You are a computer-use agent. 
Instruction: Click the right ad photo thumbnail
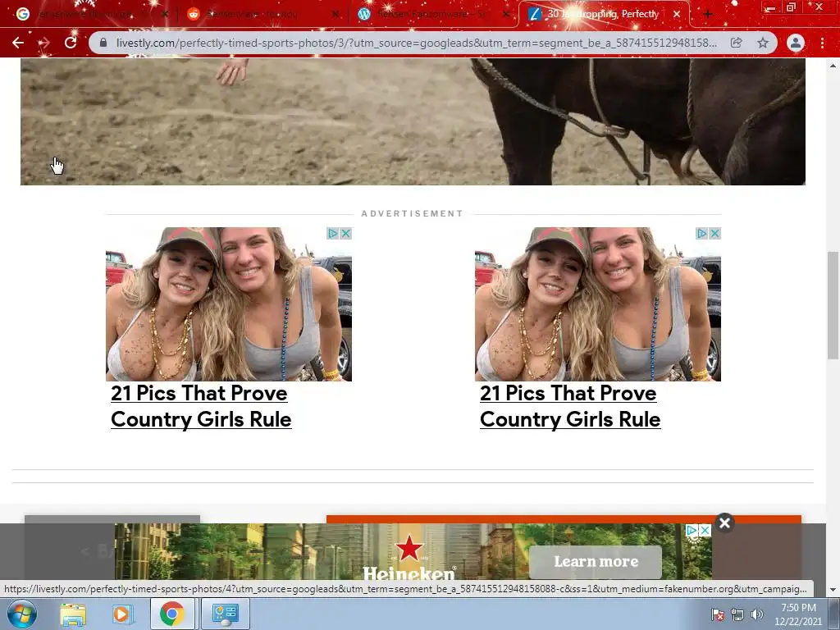point(598,304)
